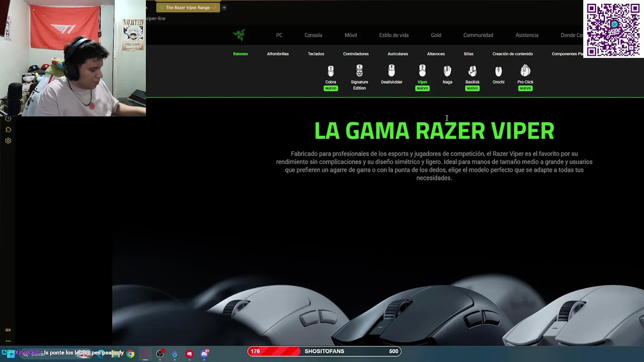
Task: Click the streamer webcam overlay
Action: [73, 58]
